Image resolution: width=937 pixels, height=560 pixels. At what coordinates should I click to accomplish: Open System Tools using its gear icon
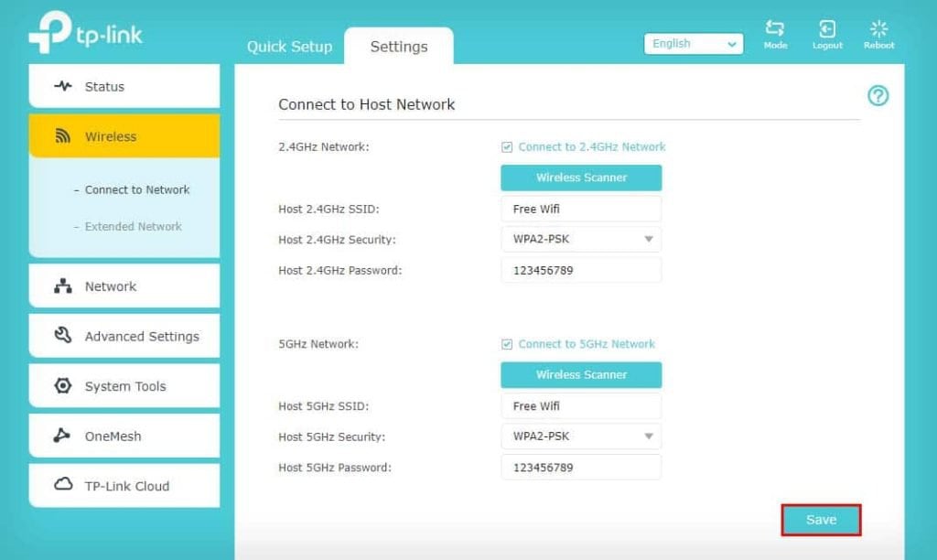tap(62, 385)
